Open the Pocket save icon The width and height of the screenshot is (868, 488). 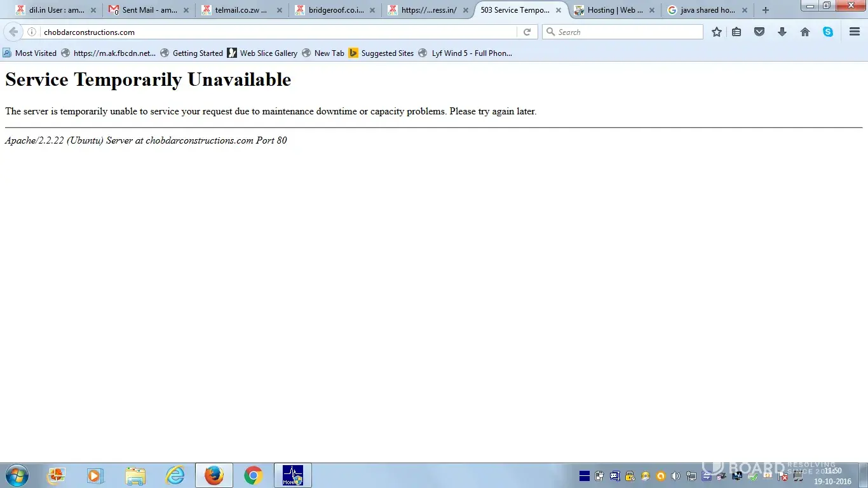coord(759,32)
